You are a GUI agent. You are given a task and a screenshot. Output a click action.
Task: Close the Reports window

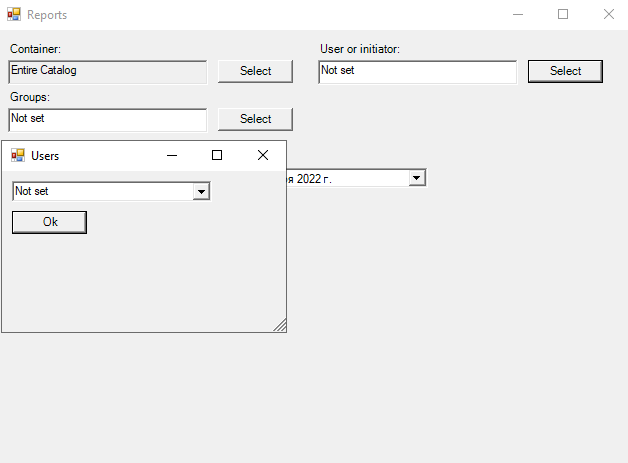pyautogui.click(x=608, y=15)
